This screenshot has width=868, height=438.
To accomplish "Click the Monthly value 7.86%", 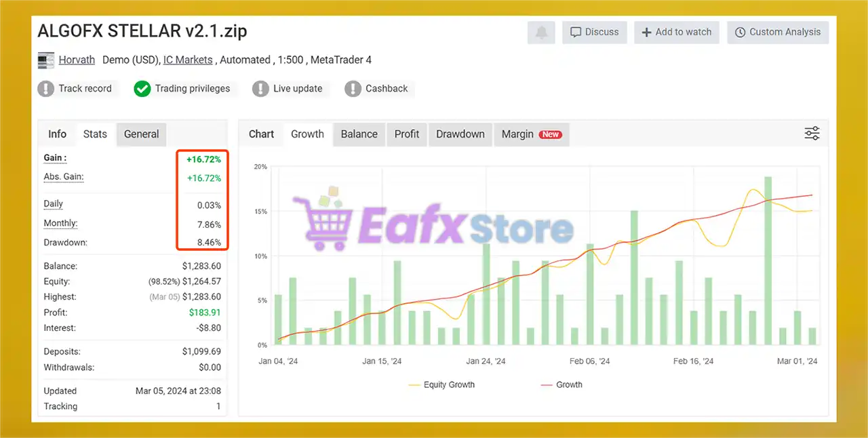I will [209, 224].
